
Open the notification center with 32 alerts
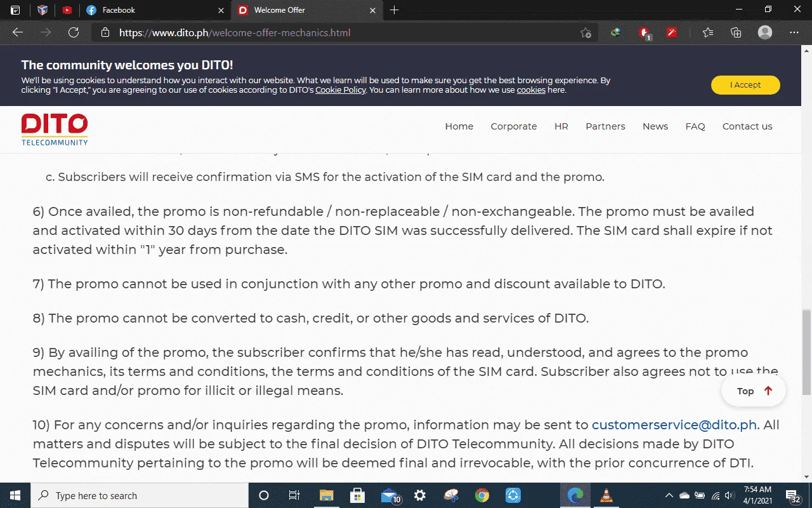[x=793, y=495]
